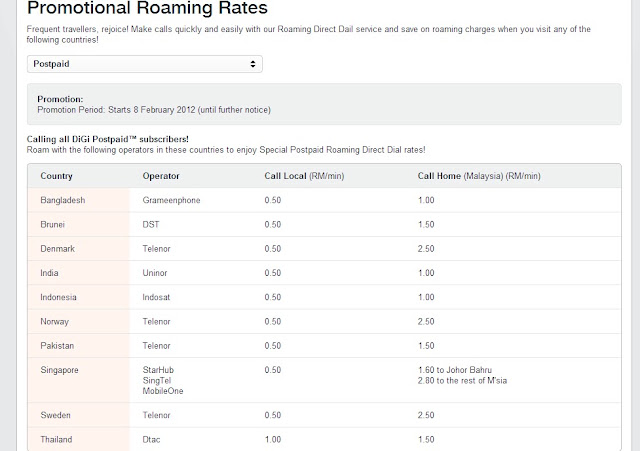Click Bangladesh's 1.00 call home rate

coord(426,200)
